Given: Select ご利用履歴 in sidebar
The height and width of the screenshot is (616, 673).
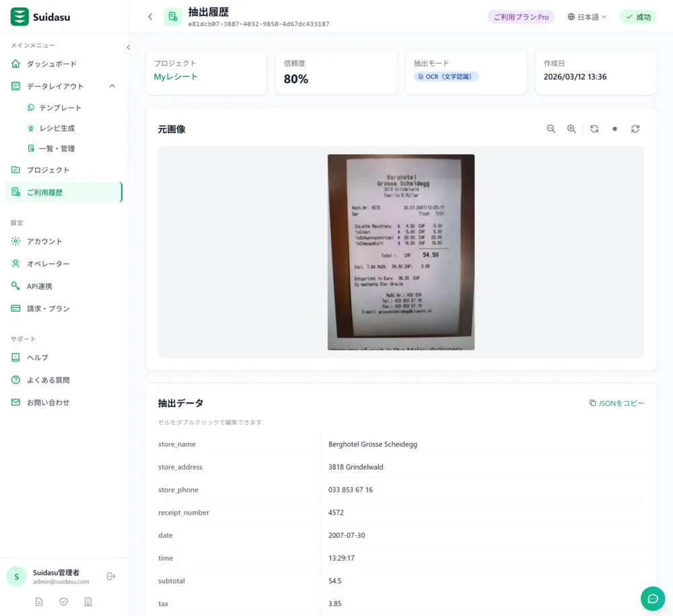Looking at the screenshot, I should point(63,192).
